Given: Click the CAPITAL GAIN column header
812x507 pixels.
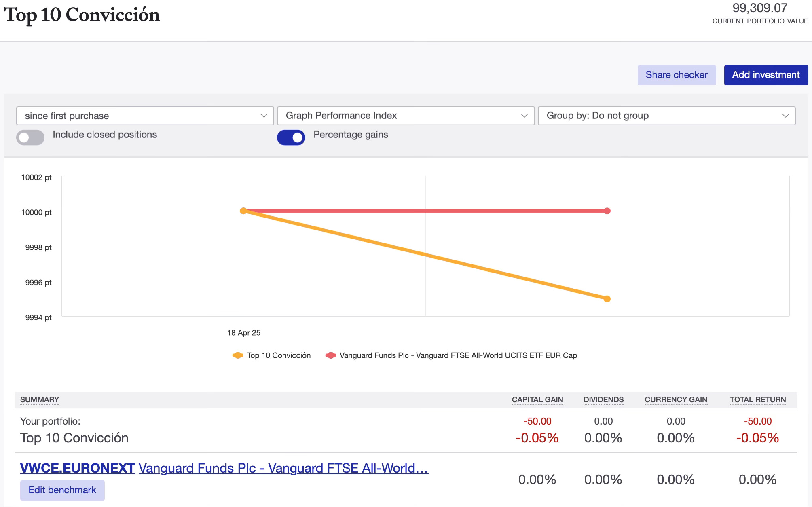Looking at the screenshot, I should [537, 400].
